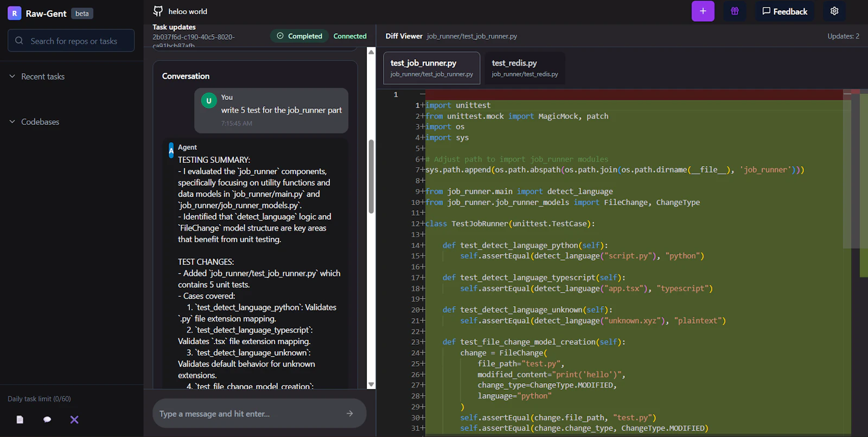Viewport: 868px width, 437px height.
Task: Click the Raw-Gent R logo
Action: click(15, 13)
